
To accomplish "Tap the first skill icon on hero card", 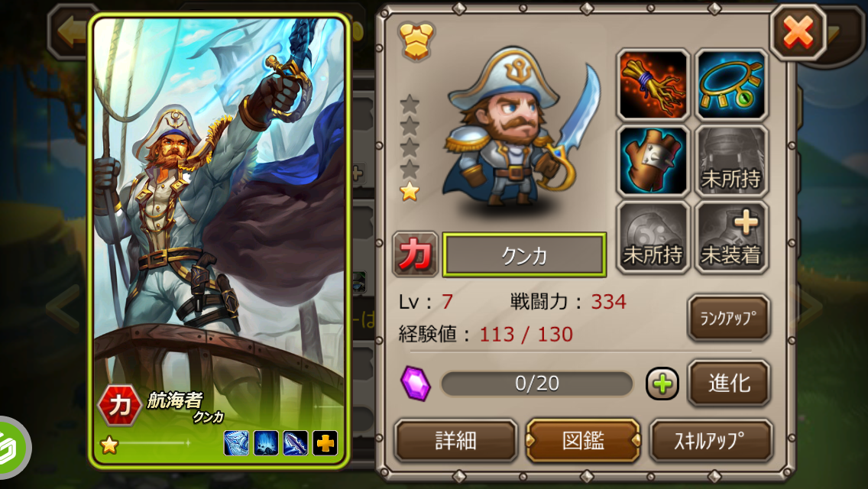I will click(x=236, y=443).
